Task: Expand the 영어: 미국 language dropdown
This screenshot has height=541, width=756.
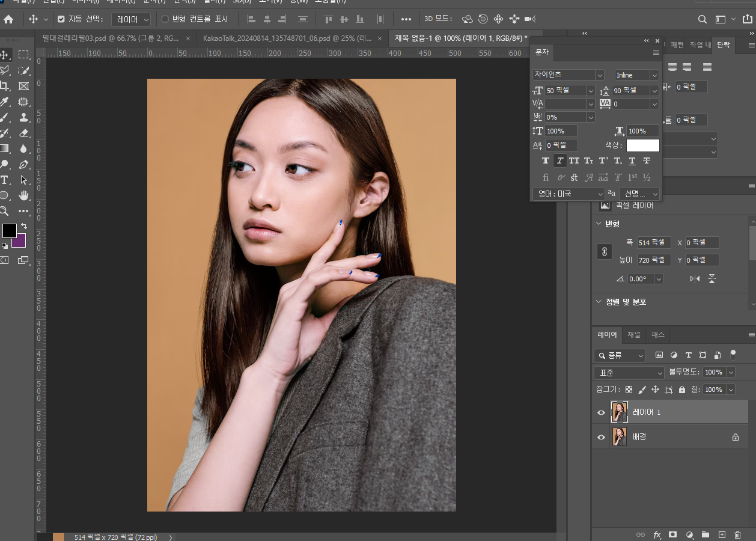Action: 568,194
